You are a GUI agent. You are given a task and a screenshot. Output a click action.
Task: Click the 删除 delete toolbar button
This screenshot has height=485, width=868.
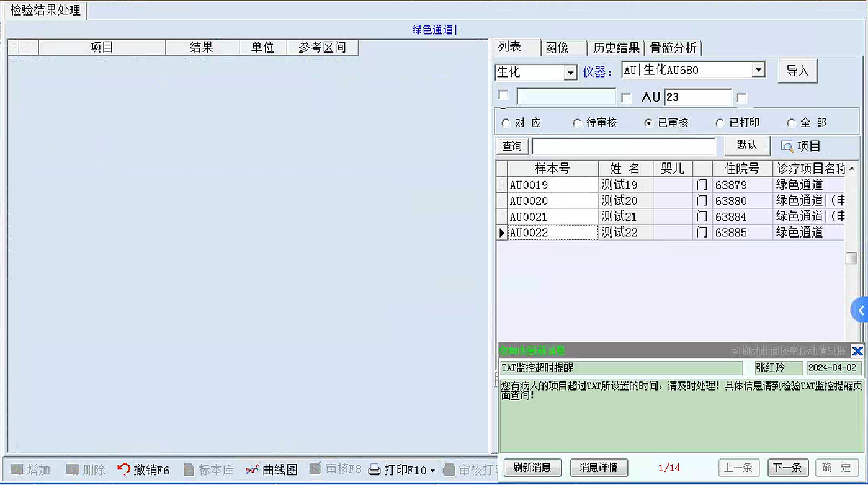tap(86, 469)
